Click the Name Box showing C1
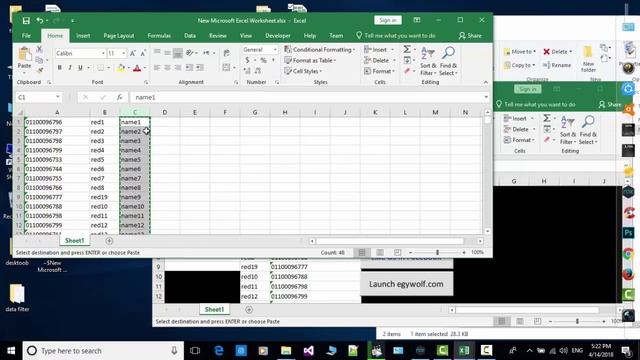 tap(39, 97)
